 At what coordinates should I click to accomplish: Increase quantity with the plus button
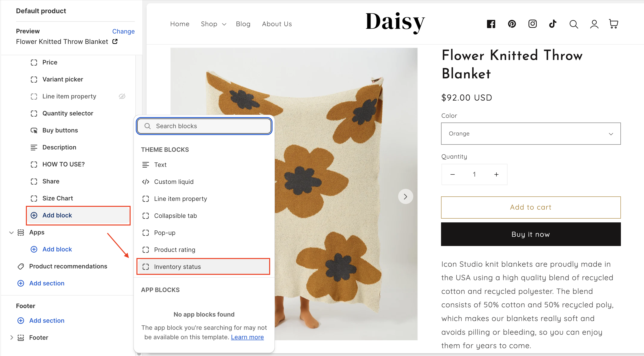496,174
